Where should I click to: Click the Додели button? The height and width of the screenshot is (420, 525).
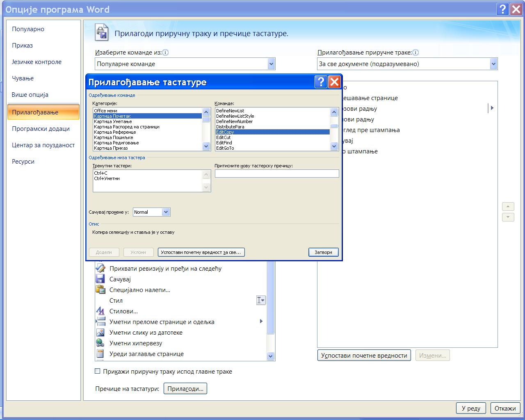click(104, 252)
